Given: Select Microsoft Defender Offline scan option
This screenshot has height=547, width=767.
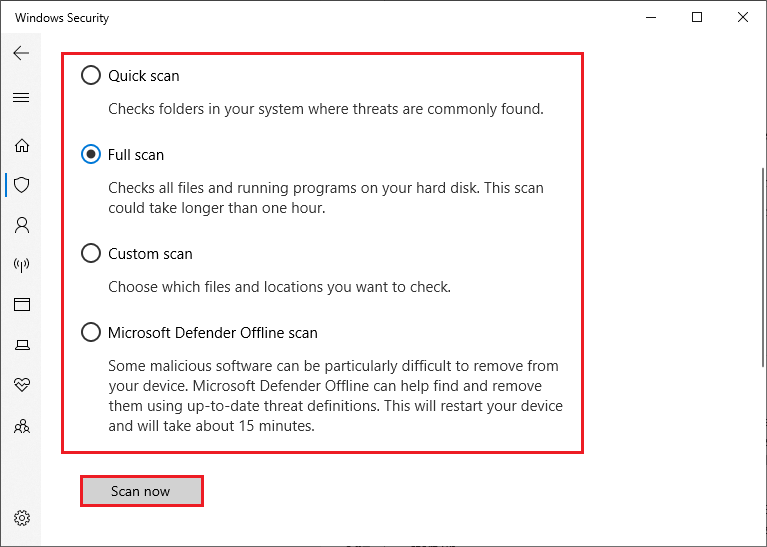Looking at the screenshot, I should [90, 332].
